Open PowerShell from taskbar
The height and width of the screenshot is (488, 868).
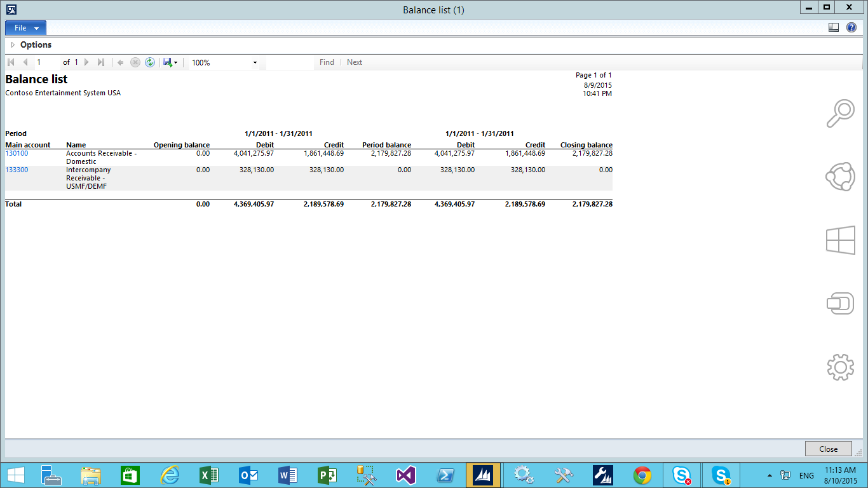pos(445,475)
